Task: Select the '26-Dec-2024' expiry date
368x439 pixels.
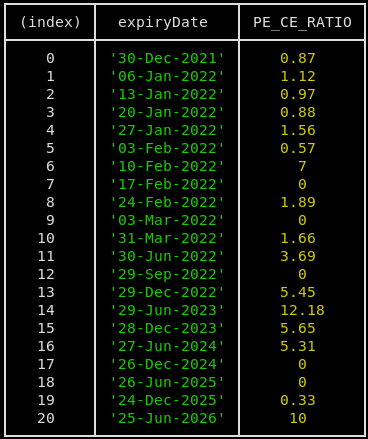Action: (167, 364)
